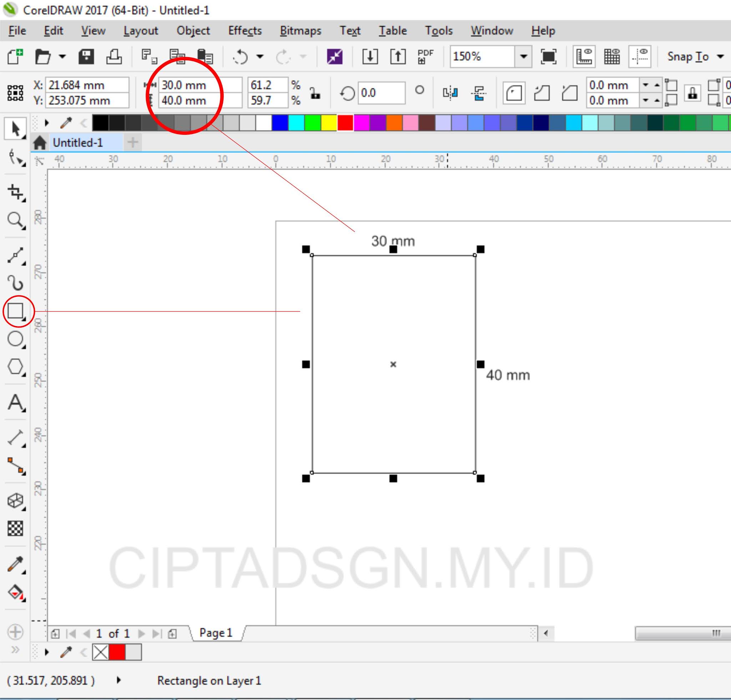The image size is (731, 700).
Task: Switch to the Page 1 tab
Action: (216, 633)
